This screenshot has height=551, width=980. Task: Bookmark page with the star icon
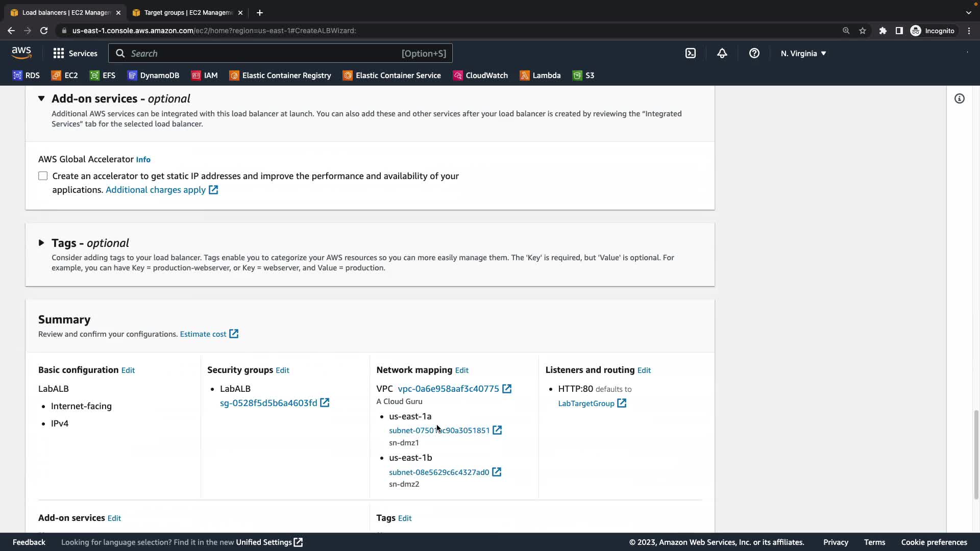click(862, 31)
